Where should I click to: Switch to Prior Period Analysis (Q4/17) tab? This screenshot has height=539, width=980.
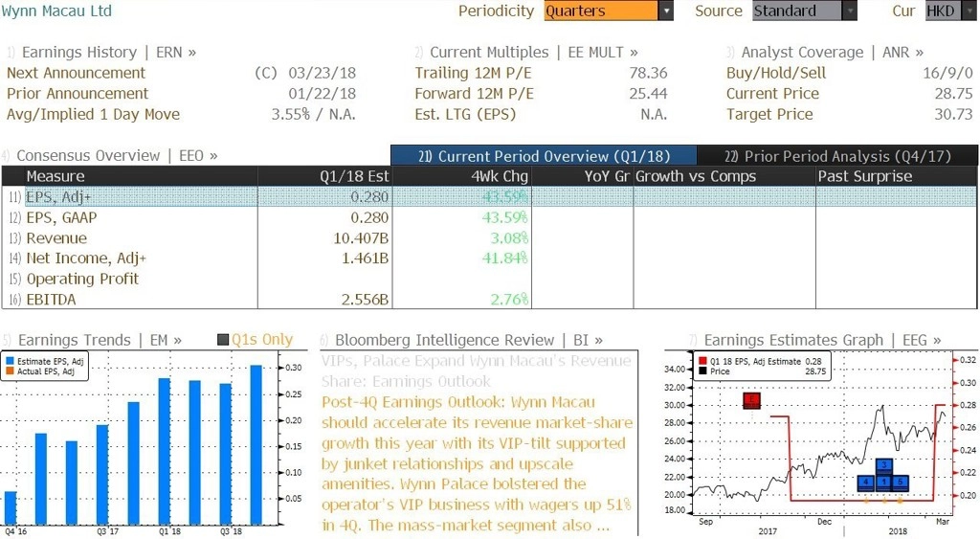[x=837, y=156]
